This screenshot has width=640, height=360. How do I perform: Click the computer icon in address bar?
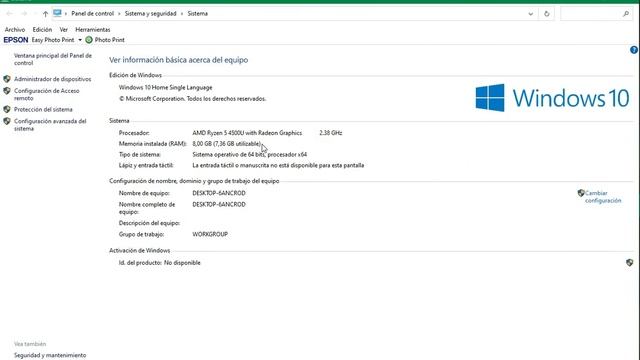tap(57, 13)
